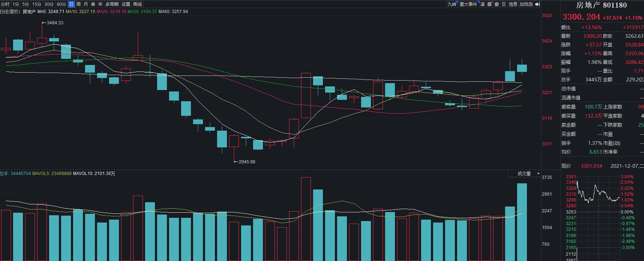Switch to the 分时 intraday tab

(x=5, y=4)
